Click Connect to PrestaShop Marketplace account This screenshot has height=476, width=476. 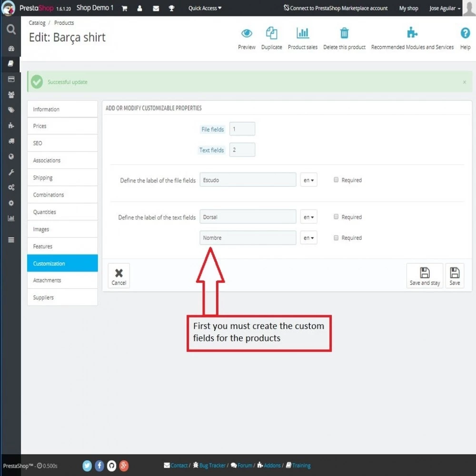click(336, 8)
